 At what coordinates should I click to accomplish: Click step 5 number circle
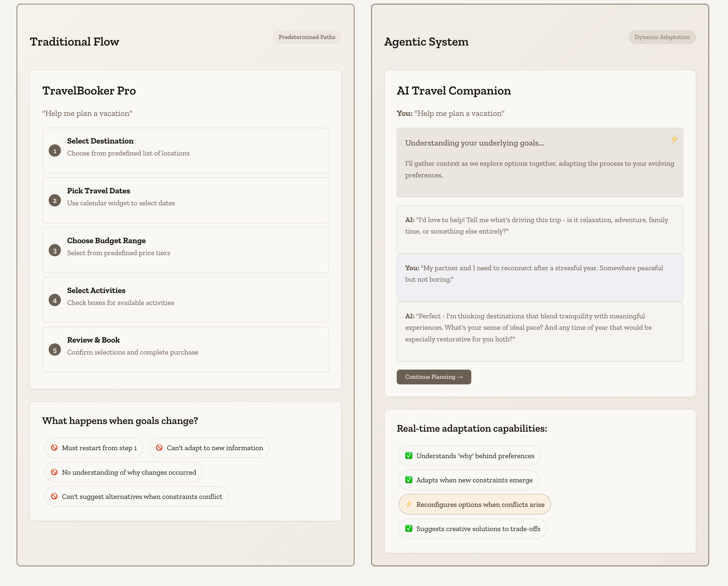pos(55,350)
